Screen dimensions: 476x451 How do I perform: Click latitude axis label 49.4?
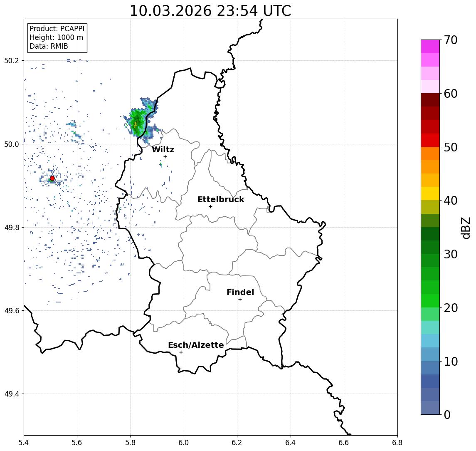tap(12, 394)
